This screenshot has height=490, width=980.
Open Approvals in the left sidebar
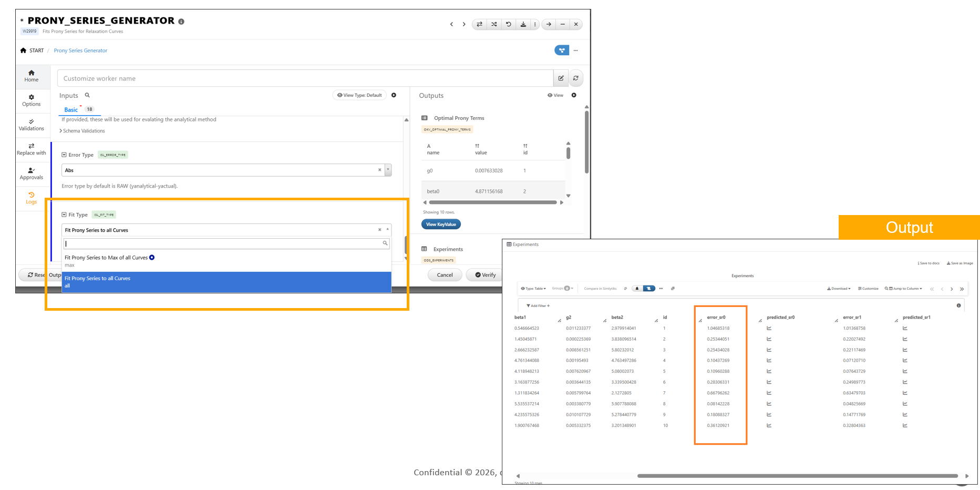point(32,173)
